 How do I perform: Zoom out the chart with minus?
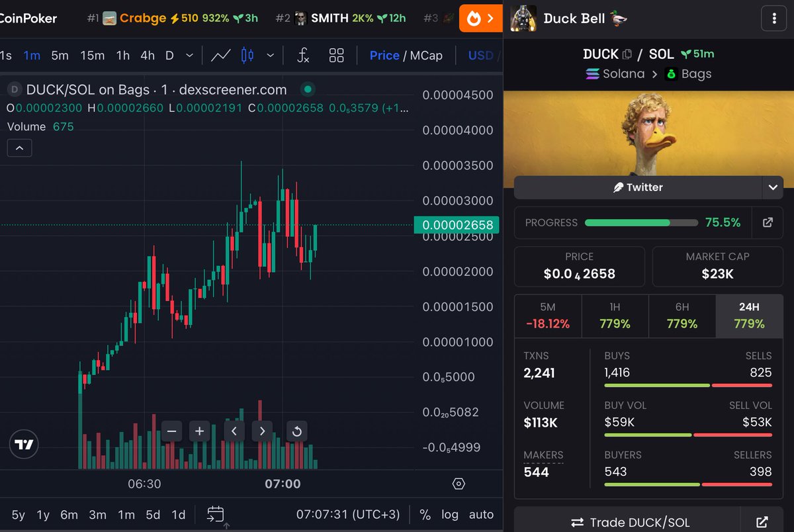[x=171, y=431]
